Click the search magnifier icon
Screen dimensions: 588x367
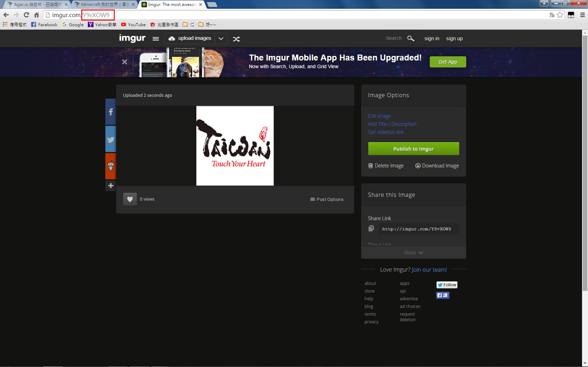coord(411,38)
